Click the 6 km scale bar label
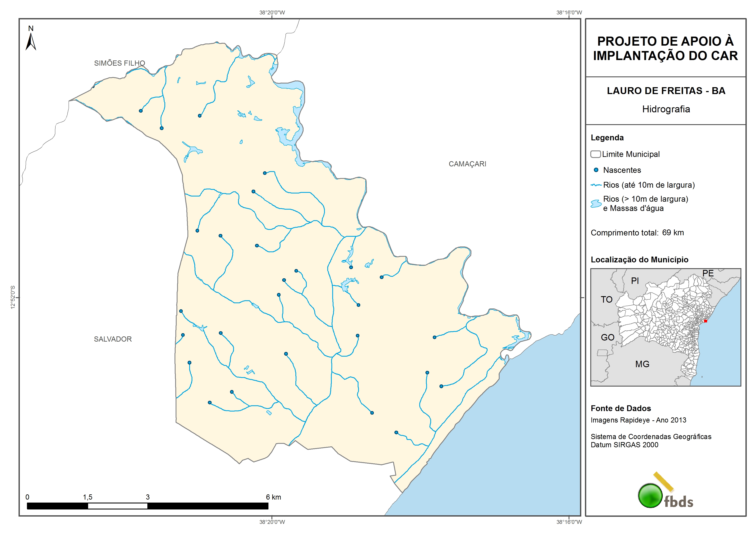The height and width of the screenshot is (534, 756). click(273, 497)
